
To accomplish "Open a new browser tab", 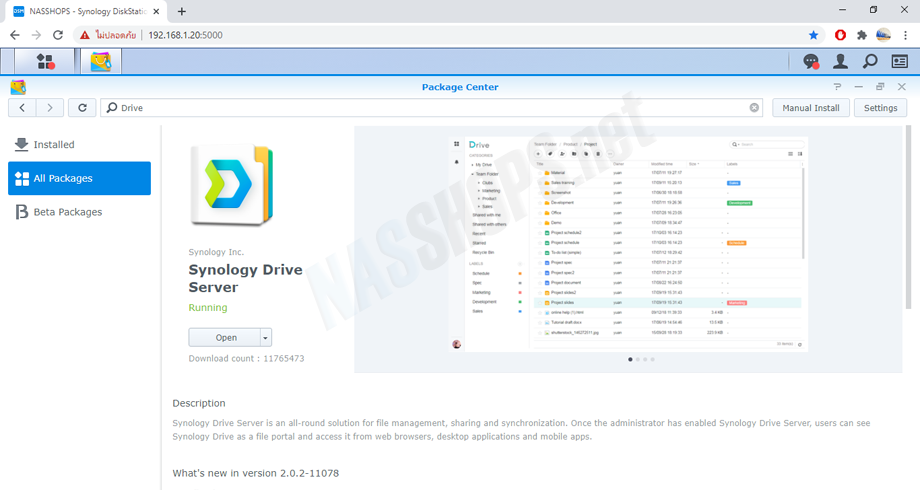I will pyautogui.click(x=181, y=11).
